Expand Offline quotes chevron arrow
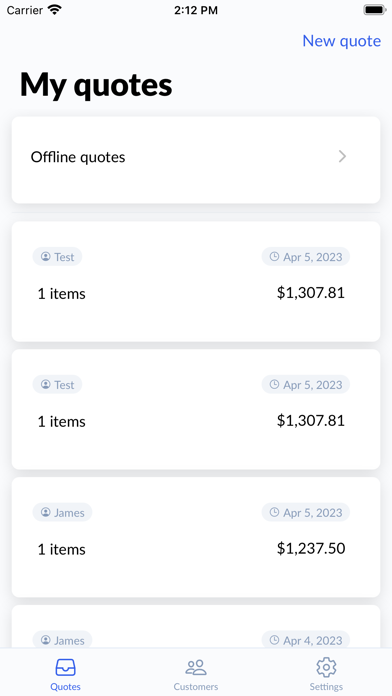 coord(342,156)
